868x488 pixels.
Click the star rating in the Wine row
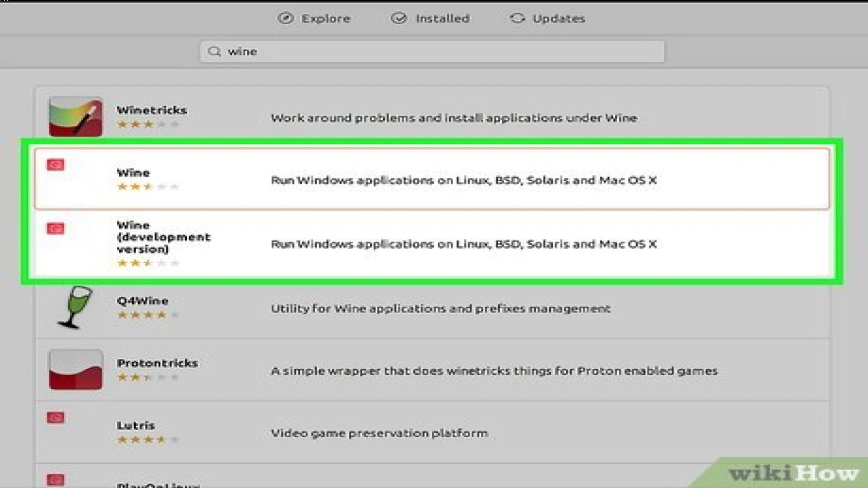(148, 187)
